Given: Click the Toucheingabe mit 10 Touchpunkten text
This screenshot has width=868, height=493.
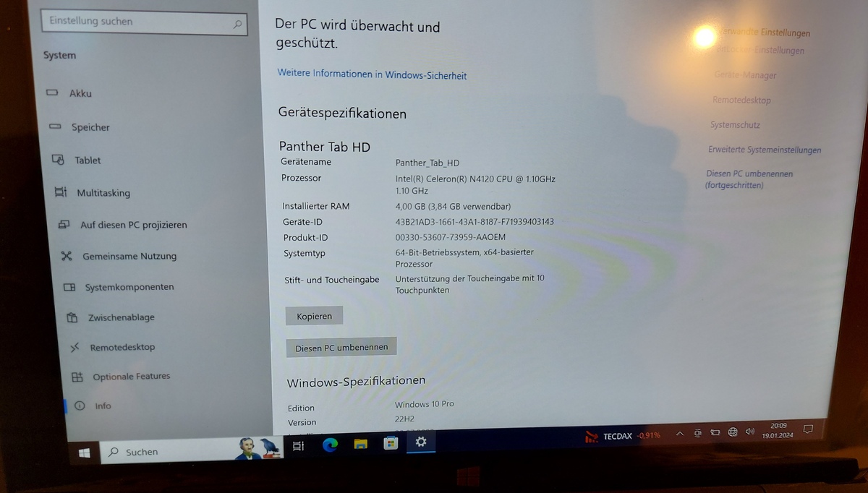Looking at the screenshot, I should coord(469,284).
